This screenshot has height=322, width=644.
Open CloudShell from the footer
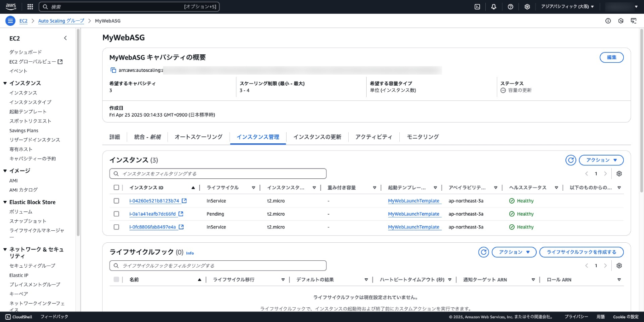click(x=19, y=317)
